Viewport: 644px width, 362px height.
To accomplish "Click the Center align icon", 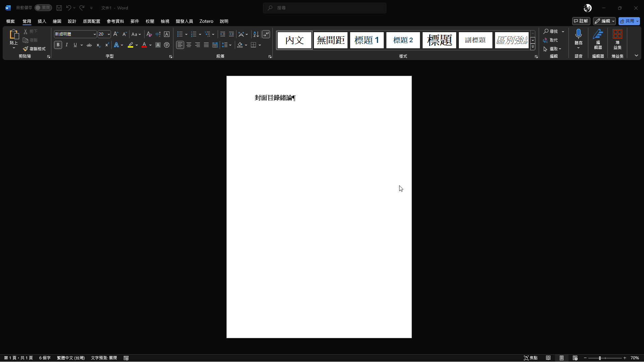I will click(x=189, y=45).
